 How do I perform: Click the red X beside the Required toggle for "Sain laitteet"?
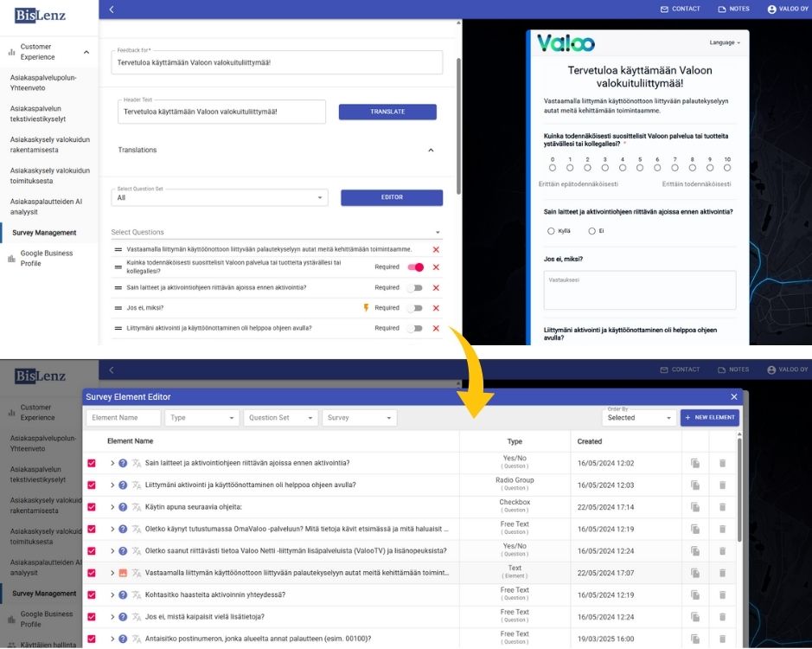[436, 287]
